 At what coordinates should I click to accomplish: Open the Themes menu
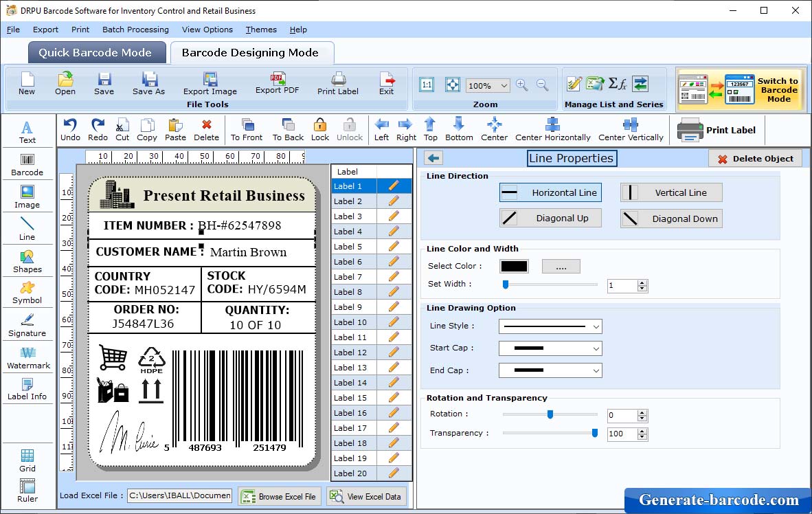pos(261,30)
